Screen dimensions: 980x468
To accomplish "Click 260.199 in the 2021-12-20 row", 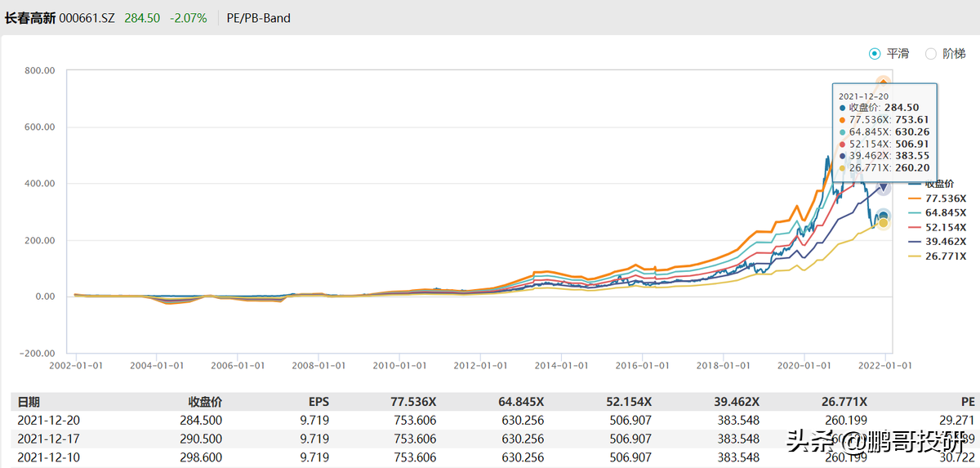I will [x=847, y=420].
